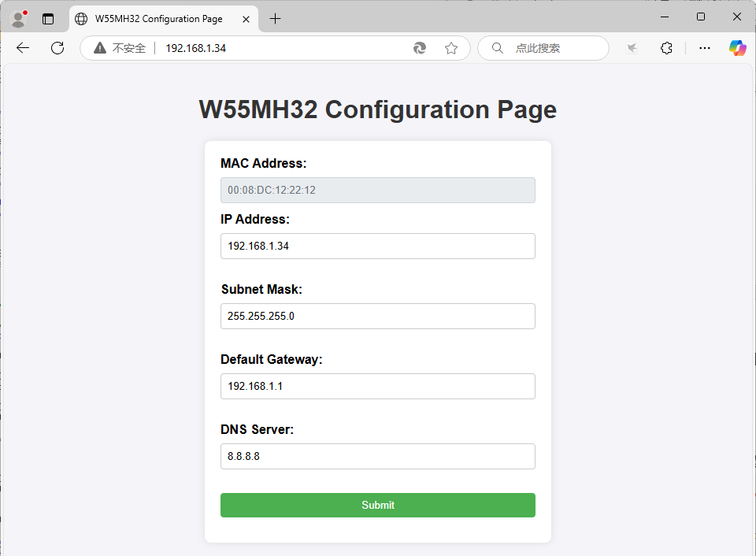756x556 pixels.
Task: Submit the network configuration form
Action: pos(378,505)
